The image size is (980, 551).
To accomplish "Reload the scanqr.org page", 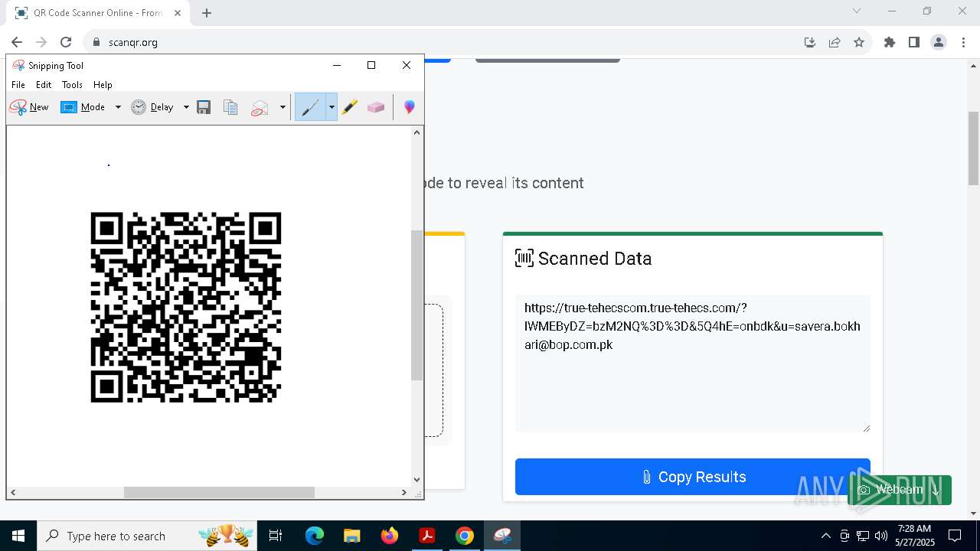I will pyautogui.click(x=66, y=42).
